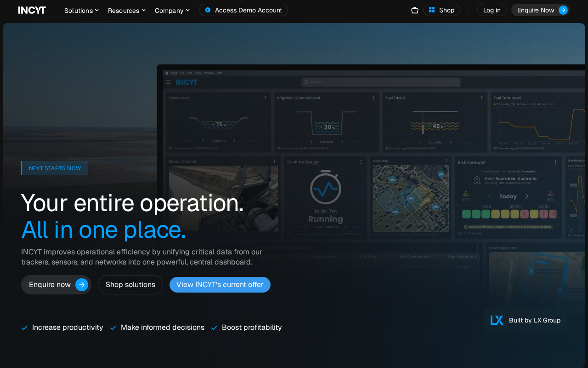Click the sunset icon above 19:25
The height and width of the screenshot is (368, 588).
550,194
